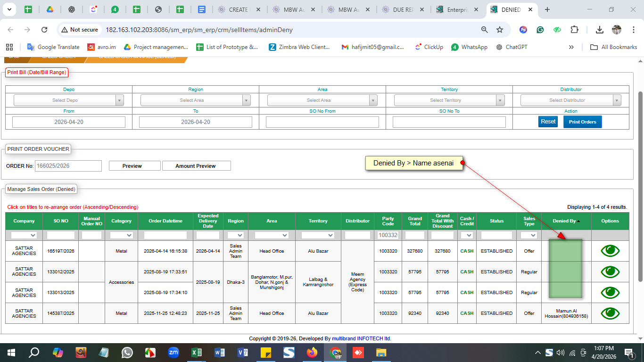
Task: Expand the Company filter dropdown
Action: [24, 235]
